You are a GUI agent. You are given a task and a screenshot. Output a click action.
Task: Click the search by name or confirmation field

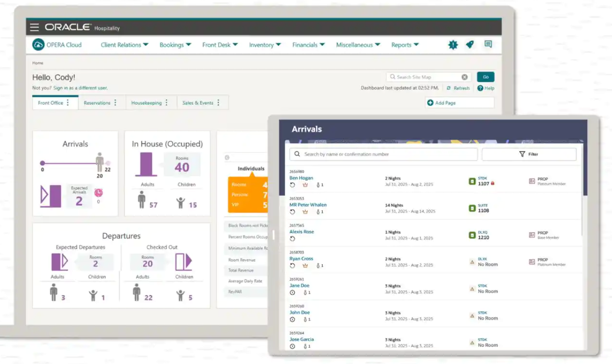pyautogui.click(x=384, y=154)
